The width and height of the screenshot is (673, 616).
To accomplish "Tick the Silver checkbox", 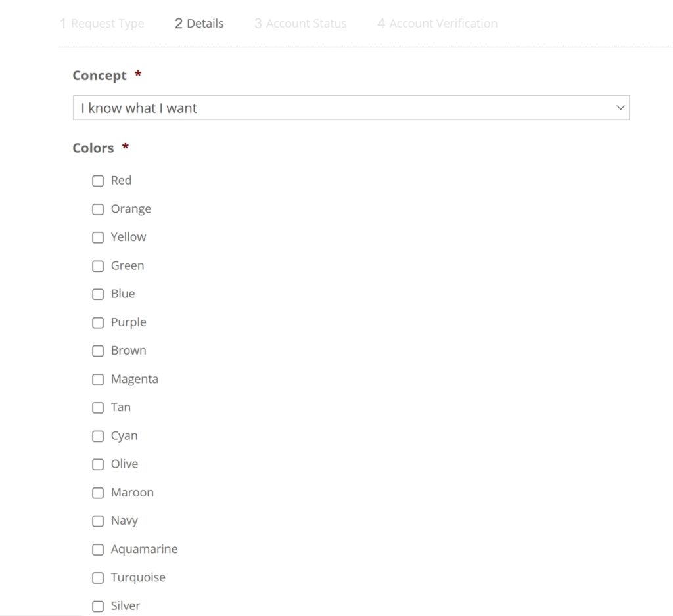I will click(98, 606).
